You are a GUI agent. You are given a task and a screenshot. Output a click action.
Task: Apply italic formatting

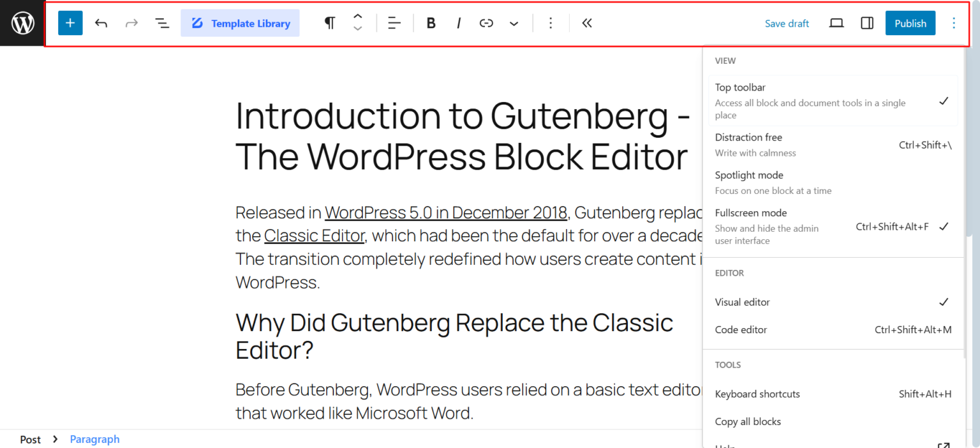(459, 22)
